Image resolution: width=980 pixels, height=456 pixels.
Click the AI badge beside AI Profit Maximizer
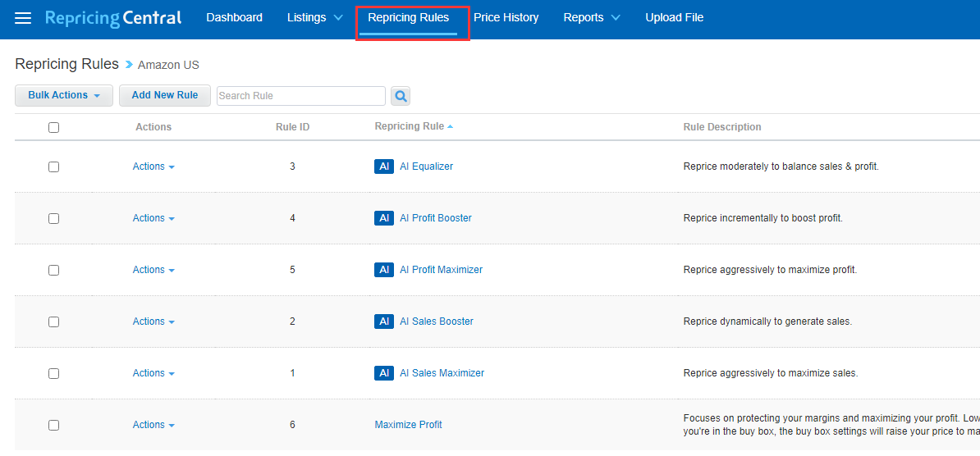[384, 270]
